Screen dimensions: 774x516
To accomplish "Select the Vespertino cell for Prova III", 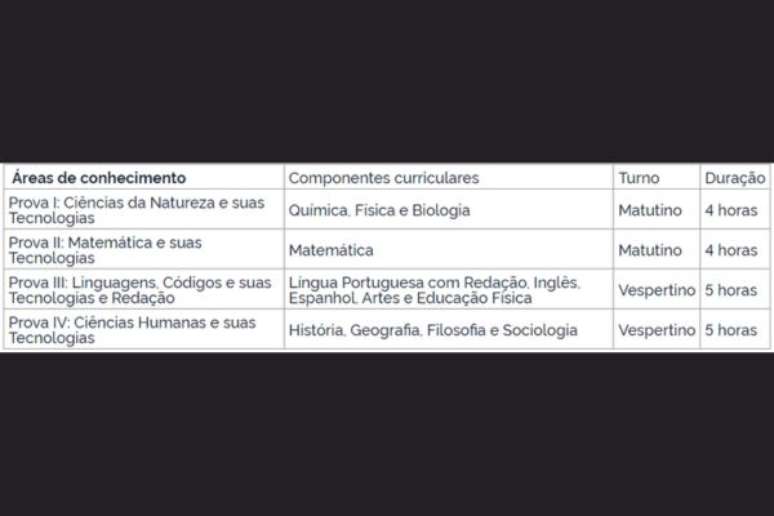I will [x=657, y=290].
